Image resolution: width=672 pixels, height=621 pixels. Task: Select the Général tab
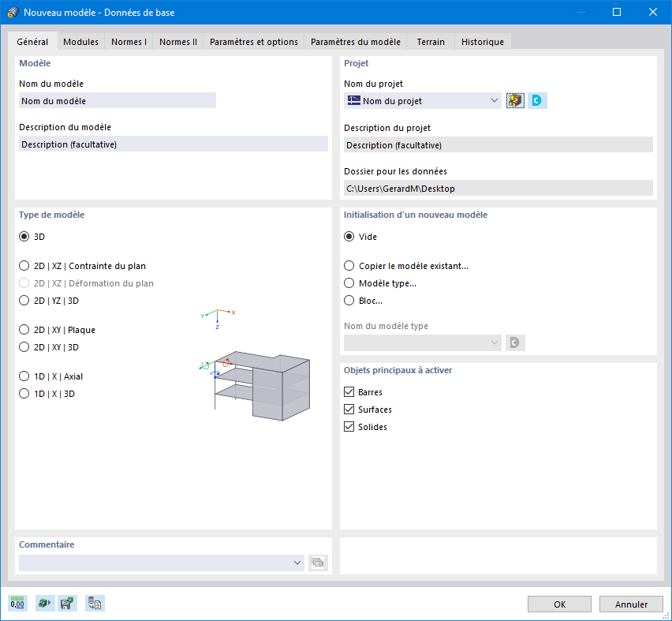tap(32, 42)
